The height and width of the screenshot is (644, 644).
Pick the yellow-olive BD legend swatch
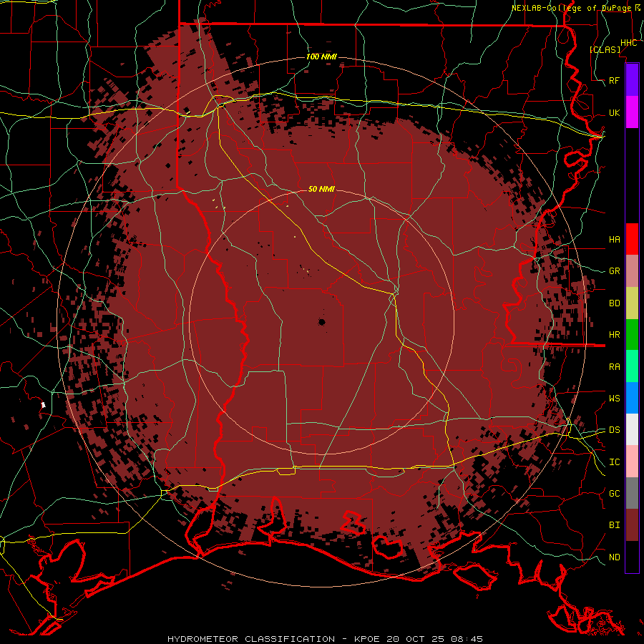tap(632, 303)
